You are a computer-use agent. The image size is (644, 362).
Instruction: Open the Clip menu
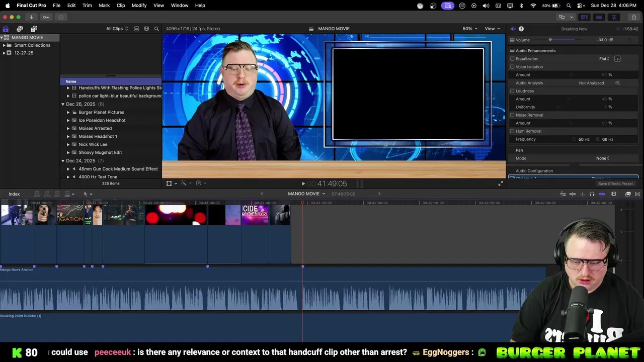[x=121, y=6]
